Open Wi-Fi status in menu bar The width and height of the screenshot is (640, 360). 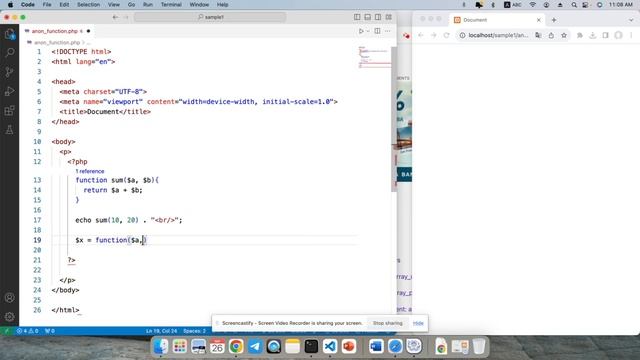(533, 4)
